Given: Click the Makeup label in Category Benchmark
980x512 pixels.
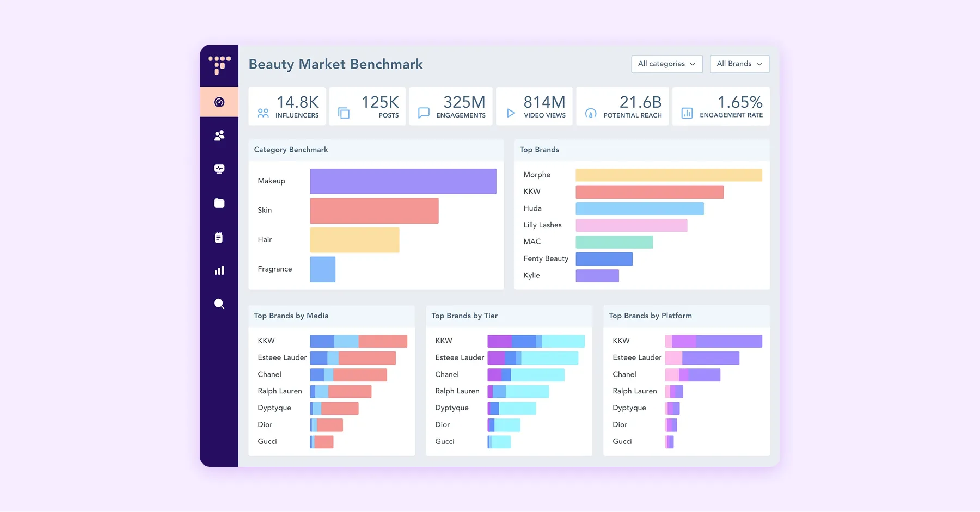Looking at the screenshot, I should pos(271,181).
